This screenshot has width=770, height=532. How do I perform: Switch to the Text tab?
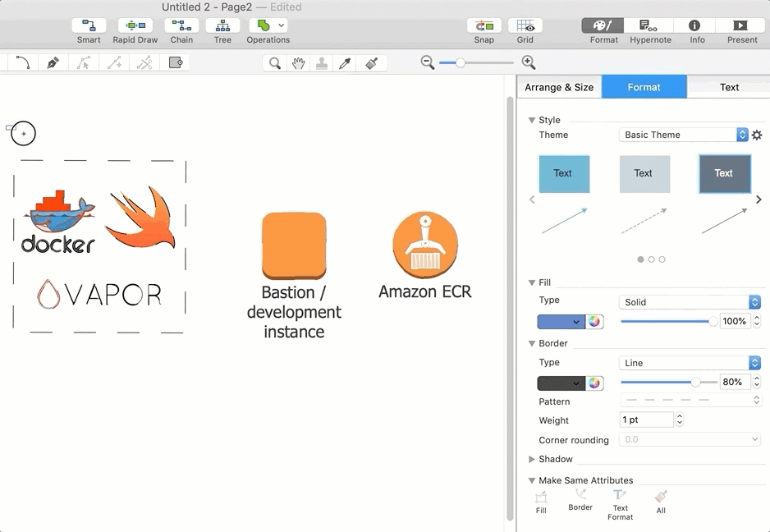click(729, 87)
